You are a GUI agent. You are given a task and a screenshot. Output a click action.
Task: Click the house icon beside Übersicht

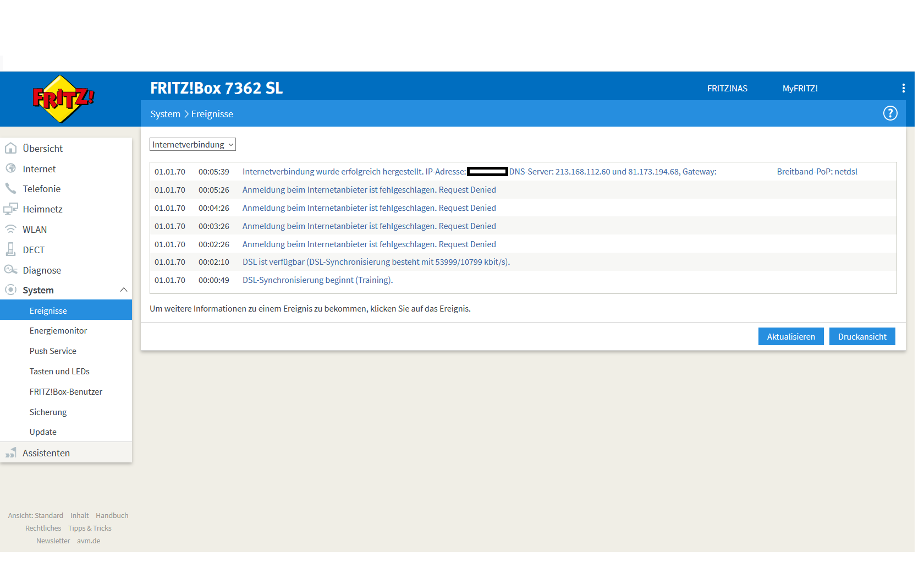(x=10, y=148)
